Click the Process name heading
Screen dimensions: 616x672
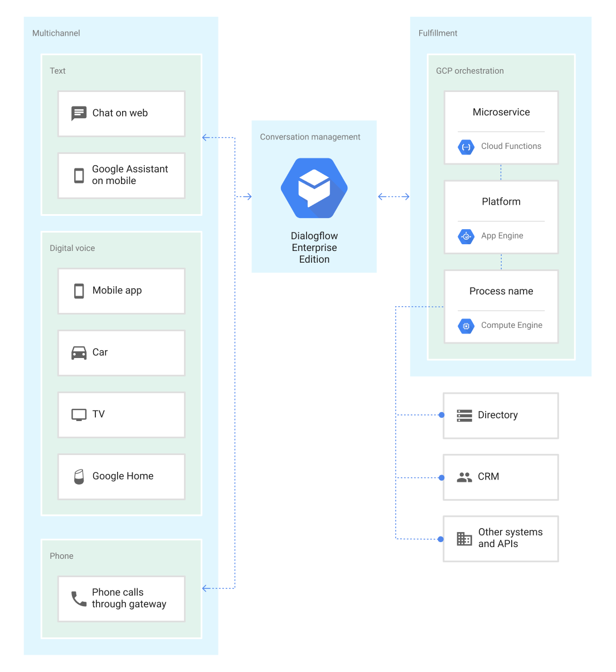coord(501,291)
